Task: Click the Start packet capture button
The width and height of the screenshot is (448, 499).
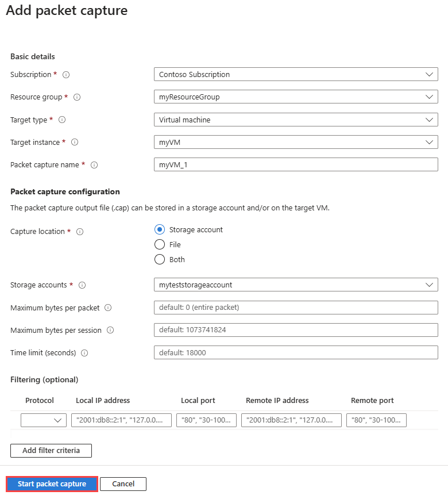Action: pos(52,484)
